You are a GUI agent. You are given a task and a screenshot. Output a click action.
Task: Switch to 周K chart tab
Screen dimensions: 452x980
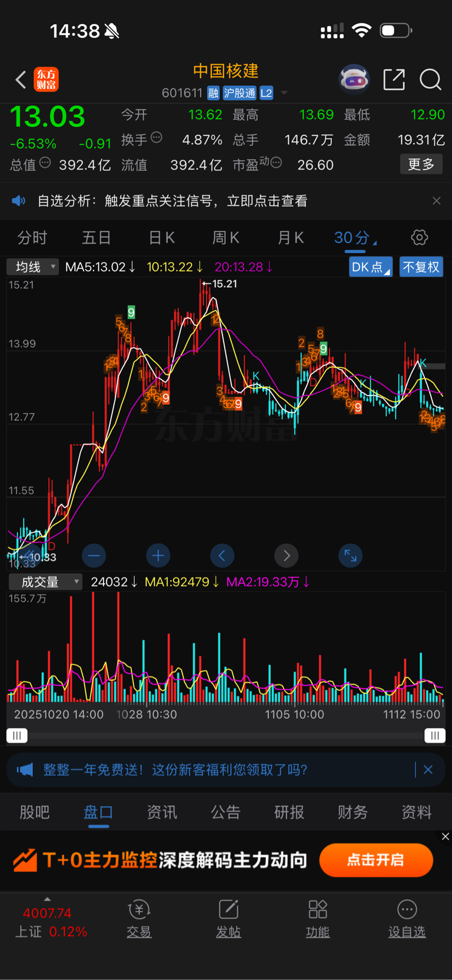[225, 238]
